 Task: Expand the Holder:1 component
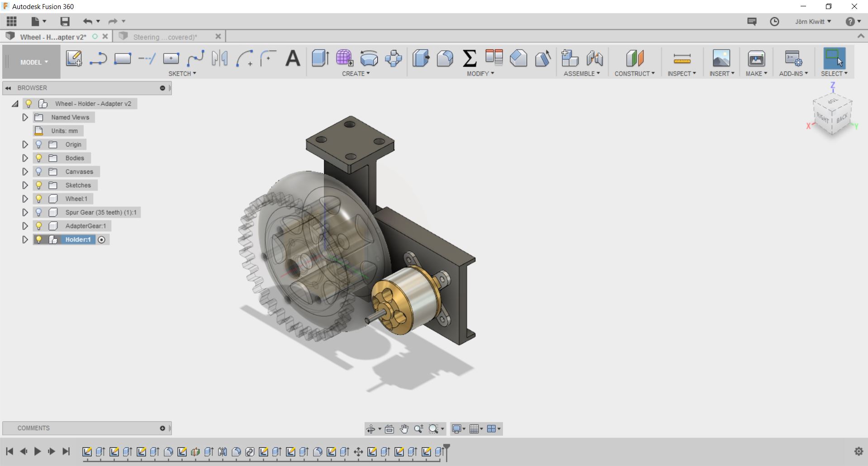(25, 239)
